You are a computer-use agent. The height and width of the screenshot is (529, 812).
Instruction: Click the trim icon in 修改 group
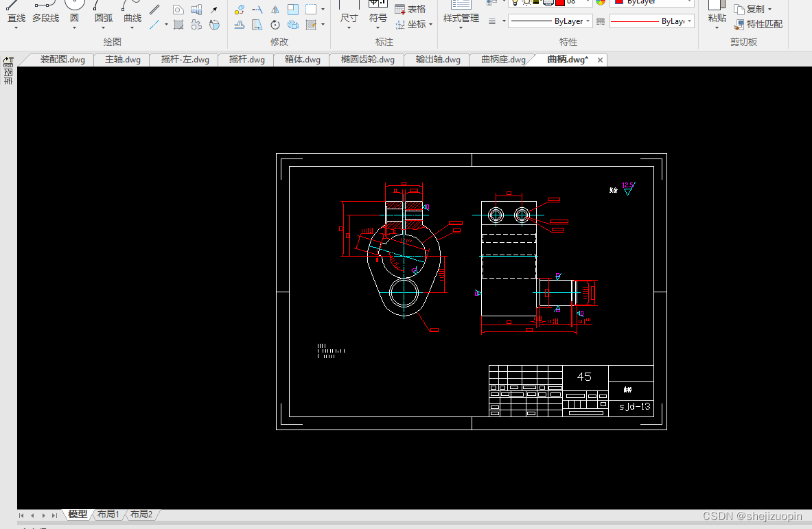click(257, 10)
